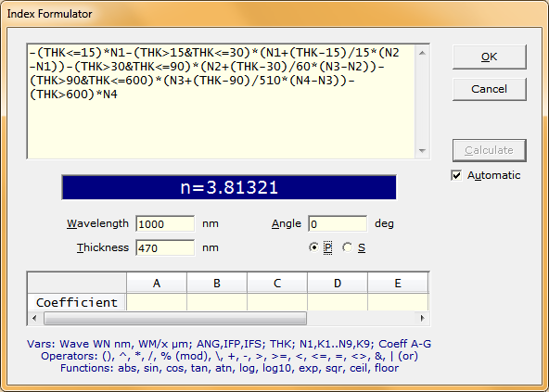The image size is (549, 392).
Task: Select the S polarization radio button
Action: [x=348, y=247]
